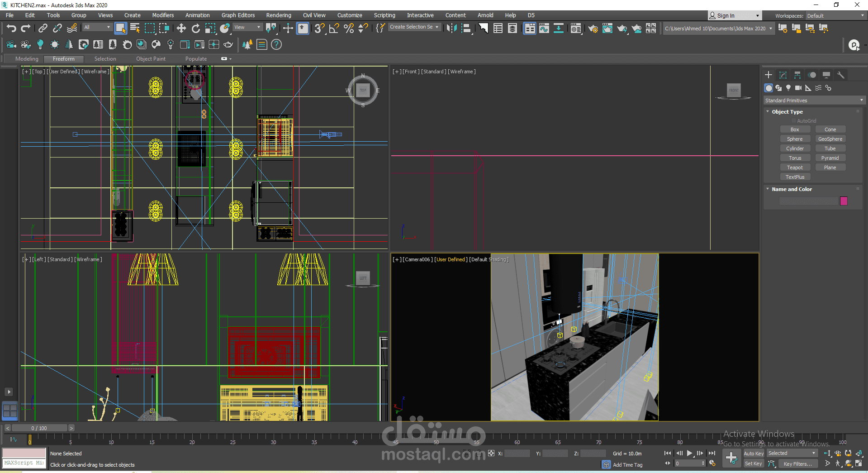Open the Rendering menu

pyautogui.click(x=278, y=15)
